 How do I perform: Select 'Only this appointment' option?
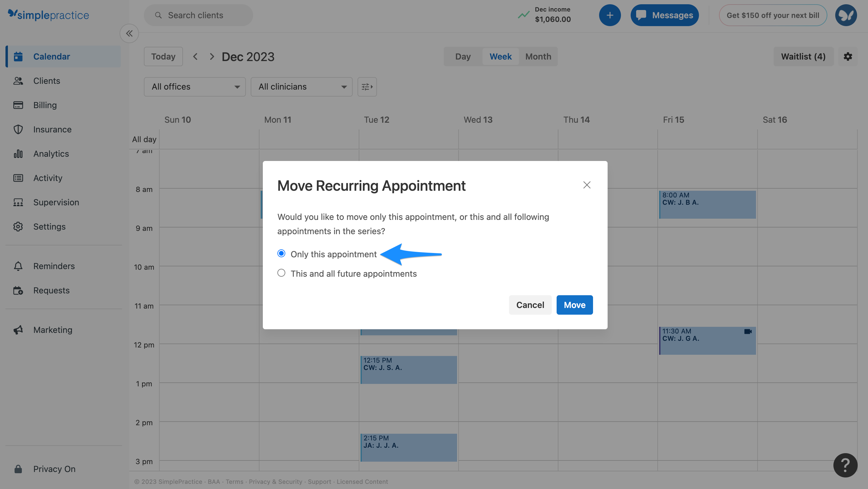point(281,254)
